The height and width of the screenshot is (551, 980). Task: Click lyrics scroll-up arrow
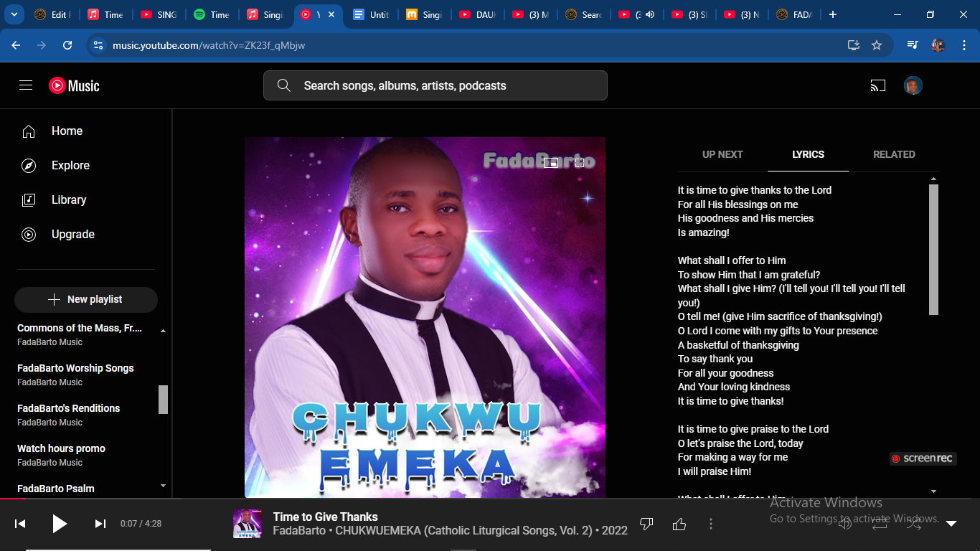point(933,179)
